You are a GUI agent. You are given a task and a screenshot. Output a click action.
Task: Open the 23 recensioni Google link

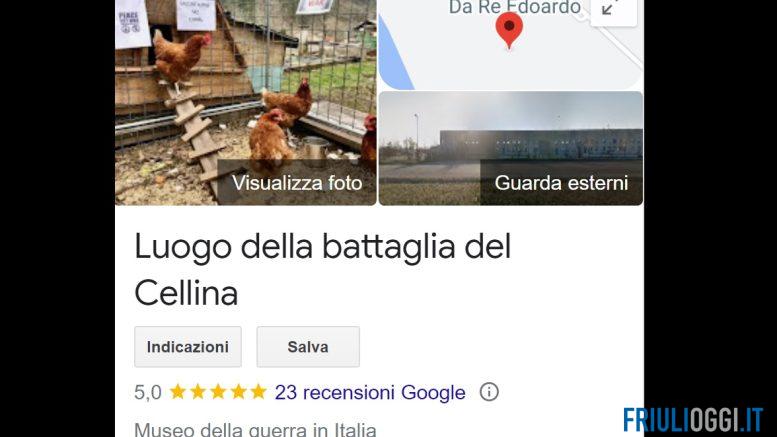(370, 392)
